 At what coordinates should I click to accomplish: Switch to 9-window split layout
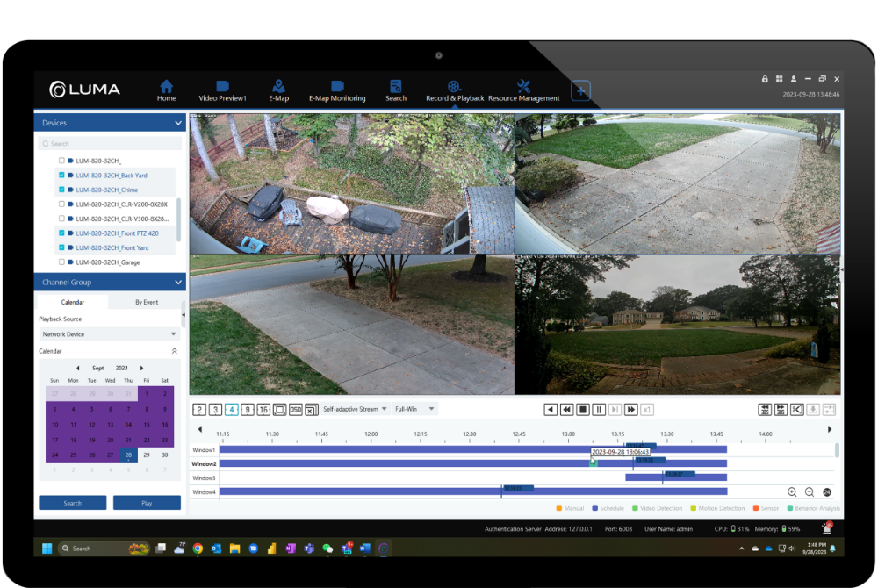(x=248, y=409)
